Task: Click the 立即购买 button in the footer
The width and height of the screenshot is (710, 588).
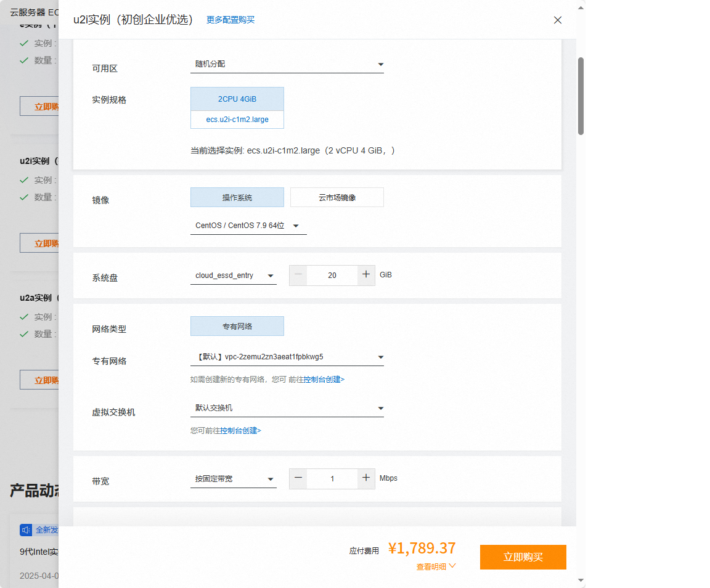Action: point(523,557)
